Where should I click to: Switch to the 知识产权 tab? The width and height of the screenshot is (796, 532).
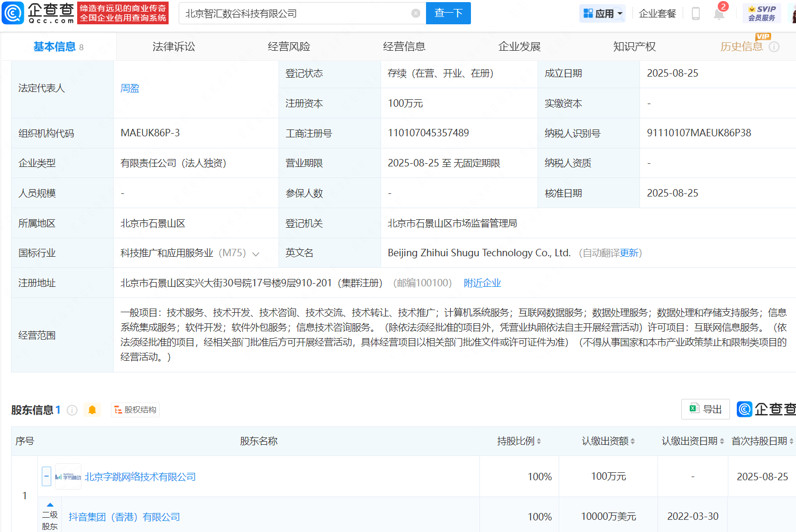point(634,46)
